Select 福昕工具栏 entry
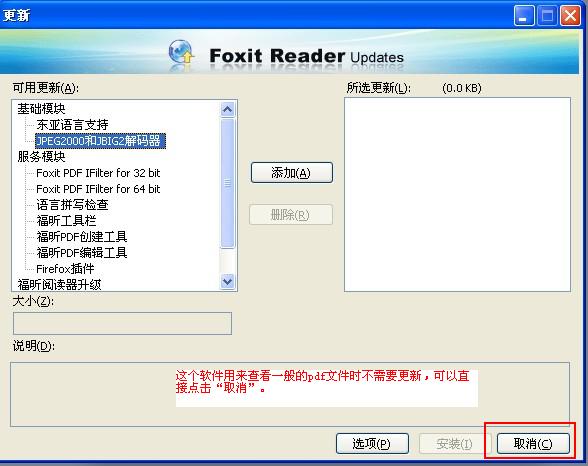588x466 pixels. (66, 220)
